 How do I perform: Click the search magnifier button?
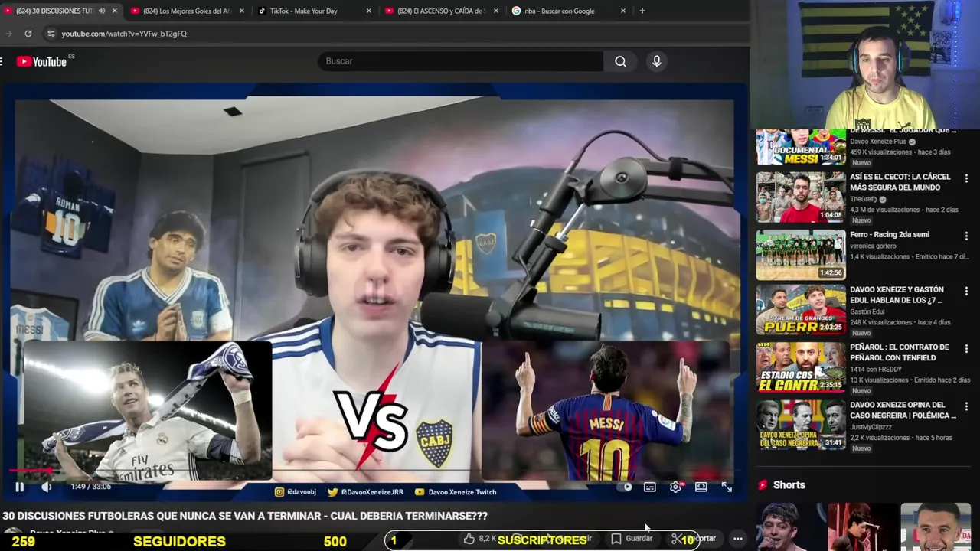coord(620,61)
